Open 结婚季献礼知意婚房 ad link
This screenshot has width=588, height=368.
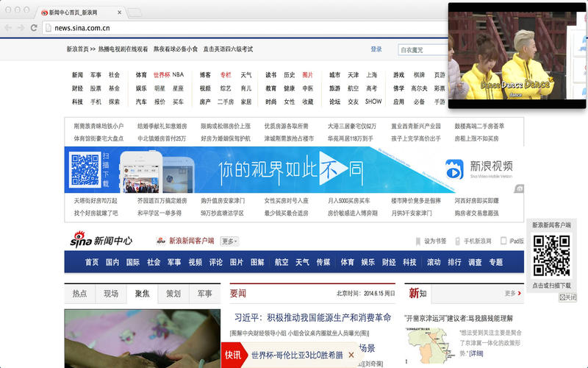coord(162,126)
